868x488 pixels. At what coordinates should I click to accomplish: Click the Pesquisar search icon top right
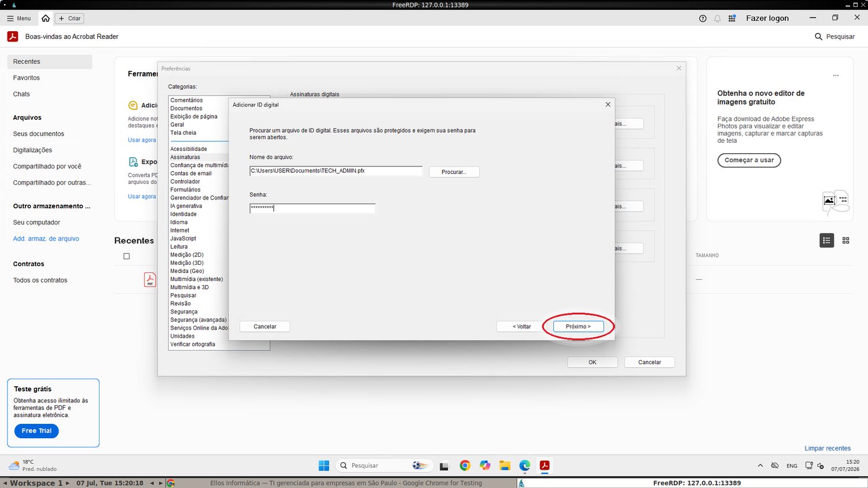tap(818, 36)
